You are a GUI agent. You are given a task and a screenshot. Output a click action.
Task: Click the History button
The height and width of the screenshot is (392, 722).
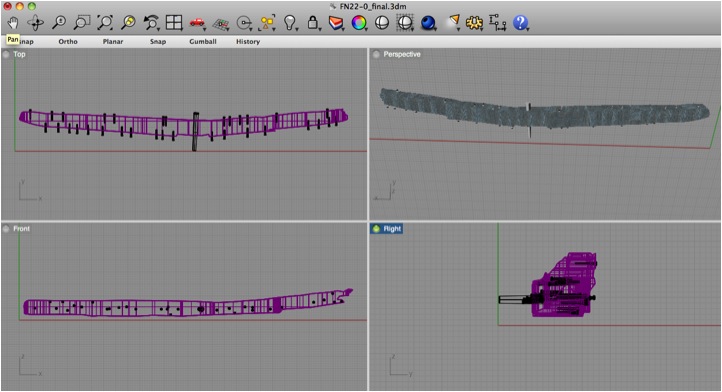coord(248,41)
